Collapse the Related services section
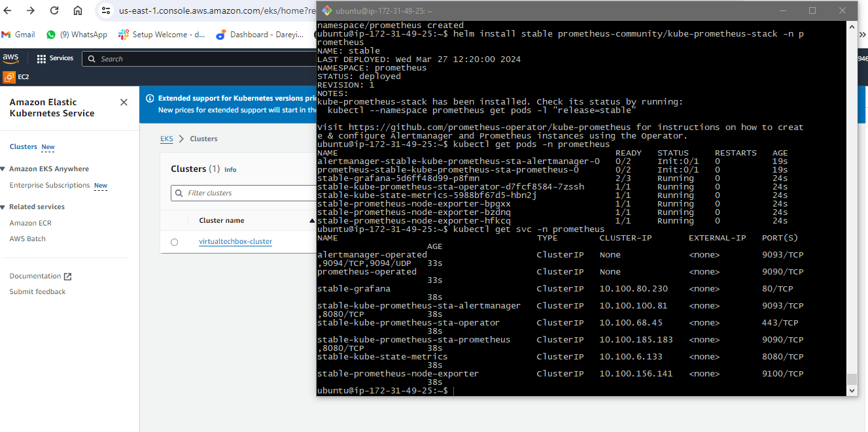 3,207
